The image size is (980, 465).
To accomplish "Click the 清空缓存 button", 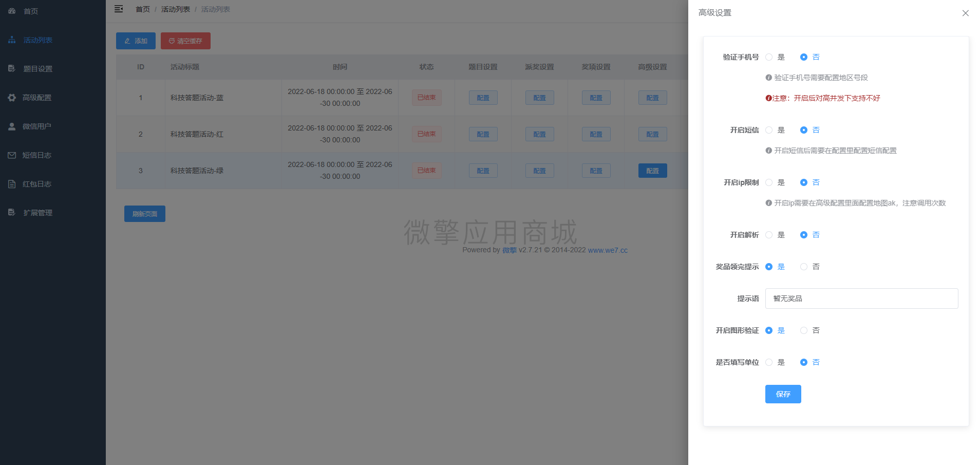I will [185, 41].
